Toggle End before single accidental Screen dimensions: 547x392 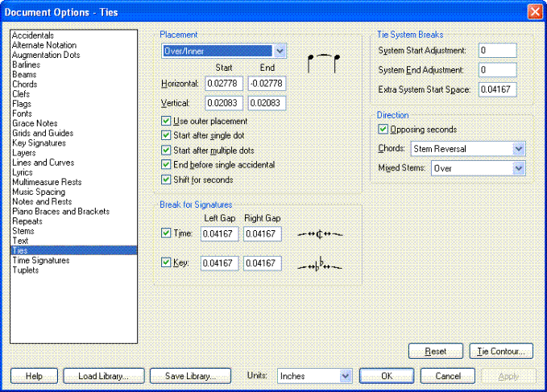coord(167,165)
